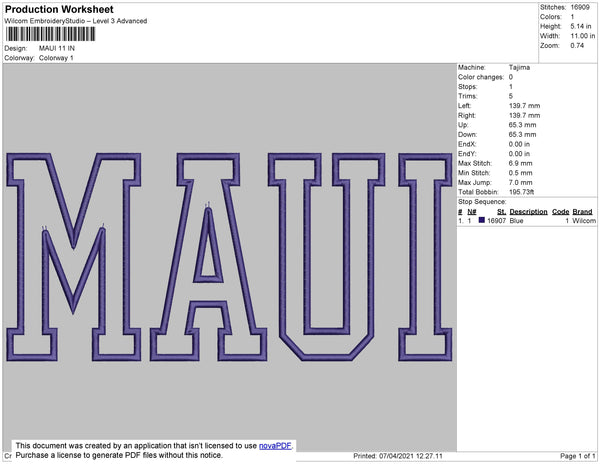Click the blue thread color swatch
Screen dimensions: 600x464
482,220
